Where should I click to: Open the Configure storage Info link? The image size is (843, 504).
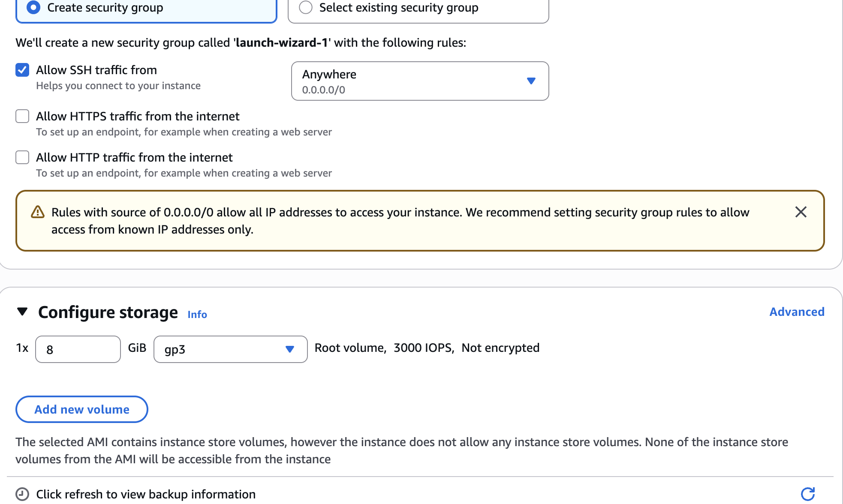pos(197,314)
